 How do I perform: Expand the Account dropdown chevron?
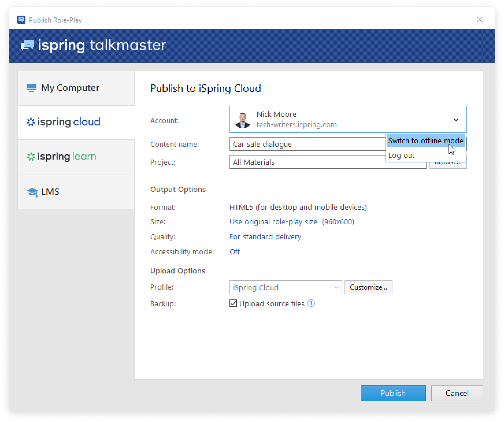(x=456, y=120)
